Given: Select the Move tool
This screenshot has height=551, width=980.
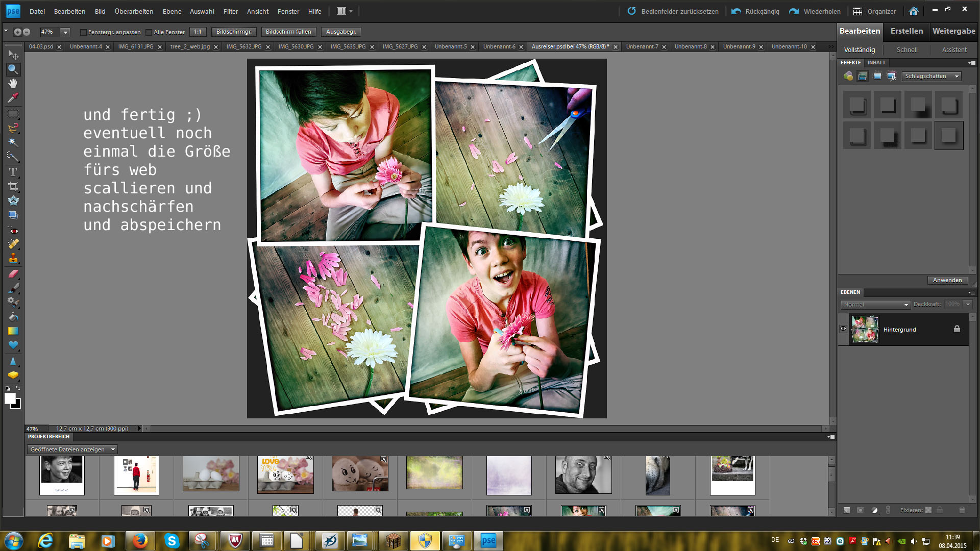Looking at the screenshot, I should click(13, 55).
